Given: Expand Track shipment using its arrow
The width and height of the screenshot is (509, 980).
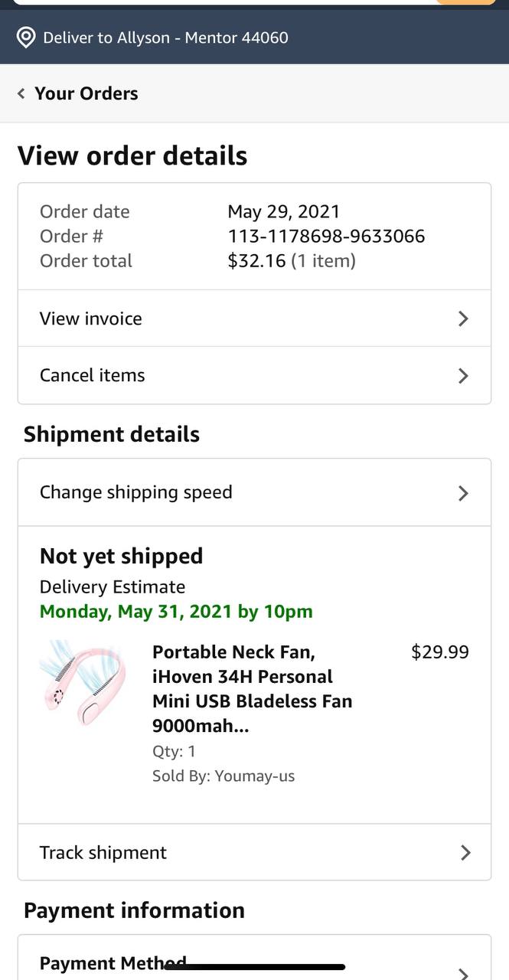Looking at the screenshot, I should pyautogui.click(x=465, y=852).
